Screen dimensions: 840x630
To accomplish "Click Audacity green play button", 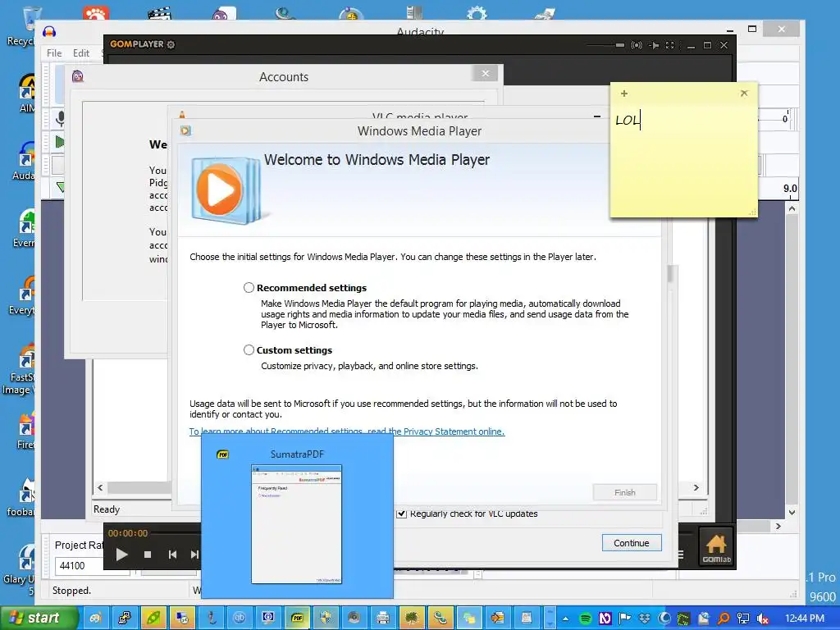I will click(x=59, y=142).
